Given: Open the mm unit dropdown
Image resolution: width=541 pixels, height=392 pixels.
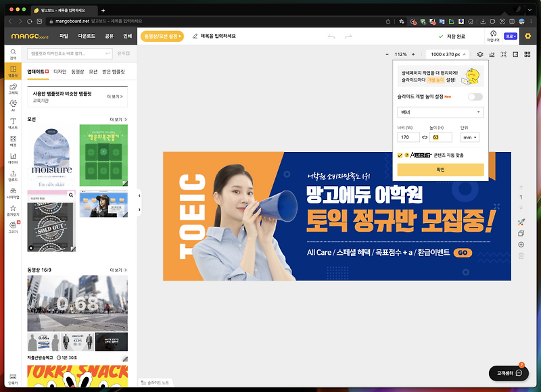Looking at the screenshot, I should pyautogui.click(x=469, y=137).
